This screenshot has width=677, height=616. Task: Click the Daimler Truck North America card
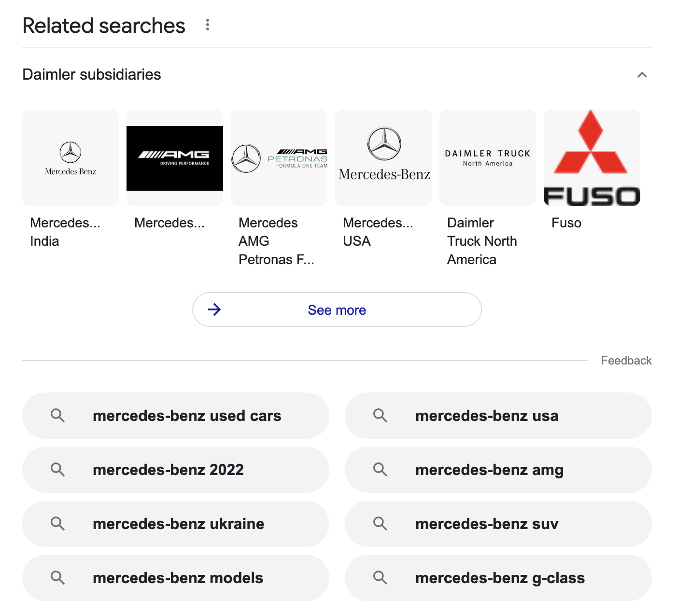487,158
